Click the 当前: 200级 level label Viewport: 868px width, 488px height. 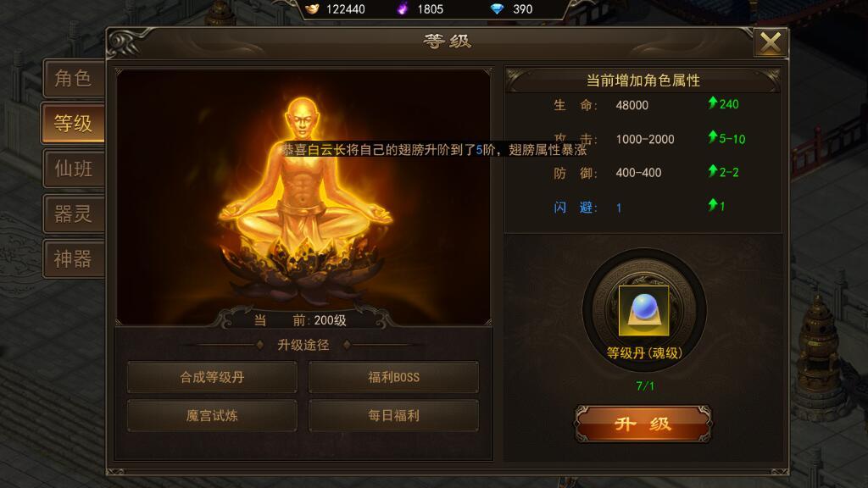[x=300, y=320]
